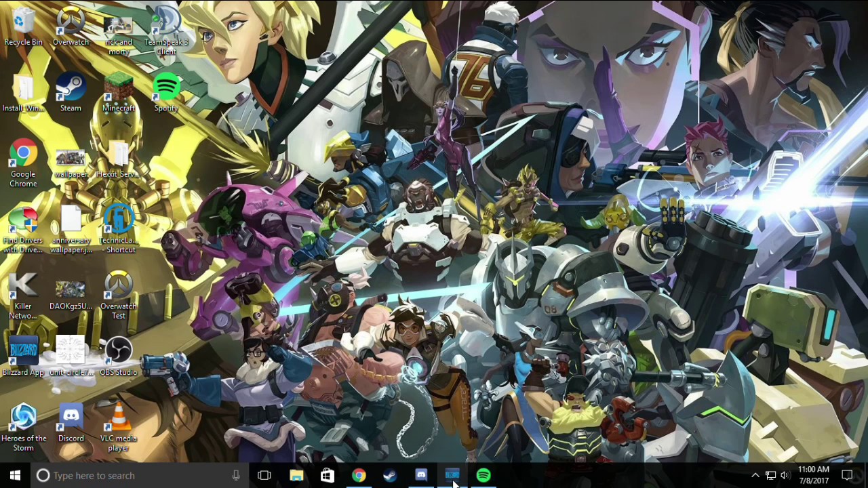The image size is (868, 488).
Task: Select the Hexxit_Serv folder icon
Action: 119,159
